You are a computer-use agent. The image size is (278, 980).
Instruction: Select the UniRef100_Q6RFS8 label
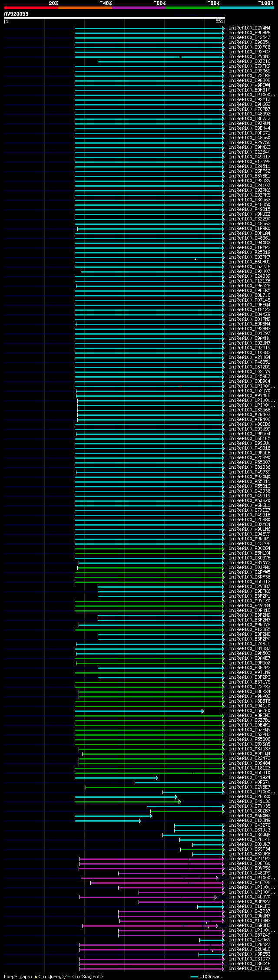point(249,577)
